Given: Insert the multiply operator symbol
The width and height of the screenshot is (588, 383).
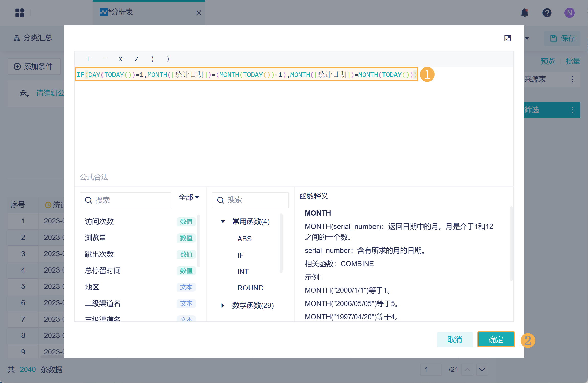Looking at the screenshot, I should 120,59.
